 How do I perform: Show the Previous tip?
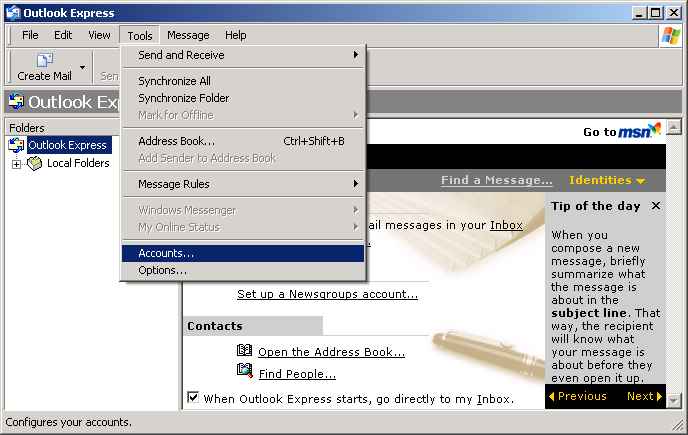click(x=578, y=396)
